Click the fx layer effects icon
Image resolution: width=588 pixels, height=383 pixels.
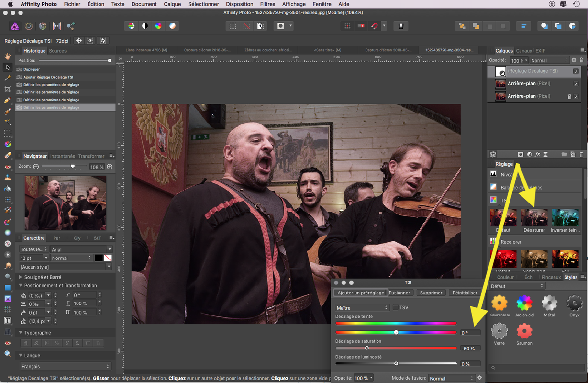(x=537, y=155)
